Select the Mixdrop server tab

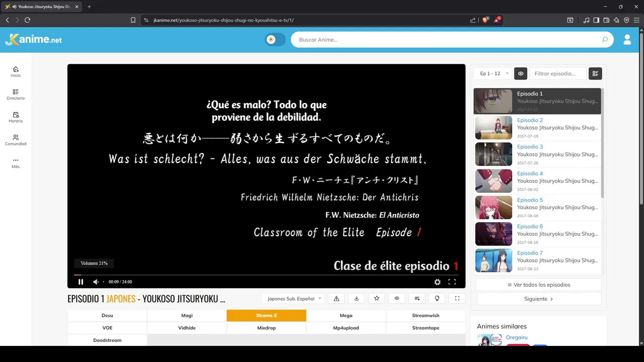click(267, 328)
